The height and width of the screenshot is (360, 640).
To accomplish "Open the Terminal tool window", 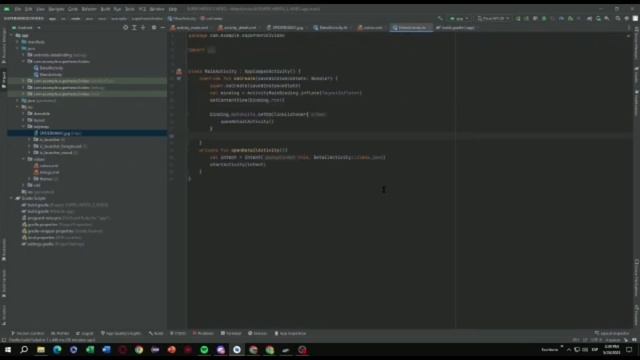I will (231, 333).
